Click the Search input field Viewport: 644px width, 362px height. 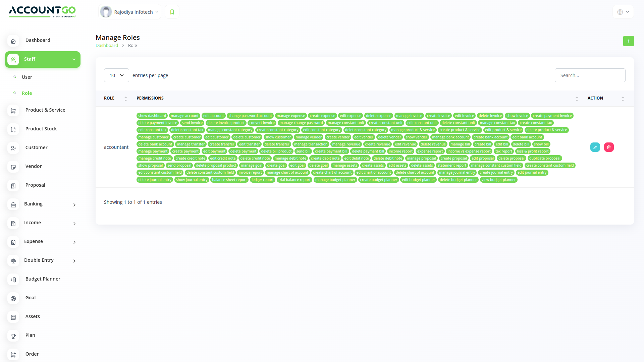pyautogui.click(x=590, y=75)
